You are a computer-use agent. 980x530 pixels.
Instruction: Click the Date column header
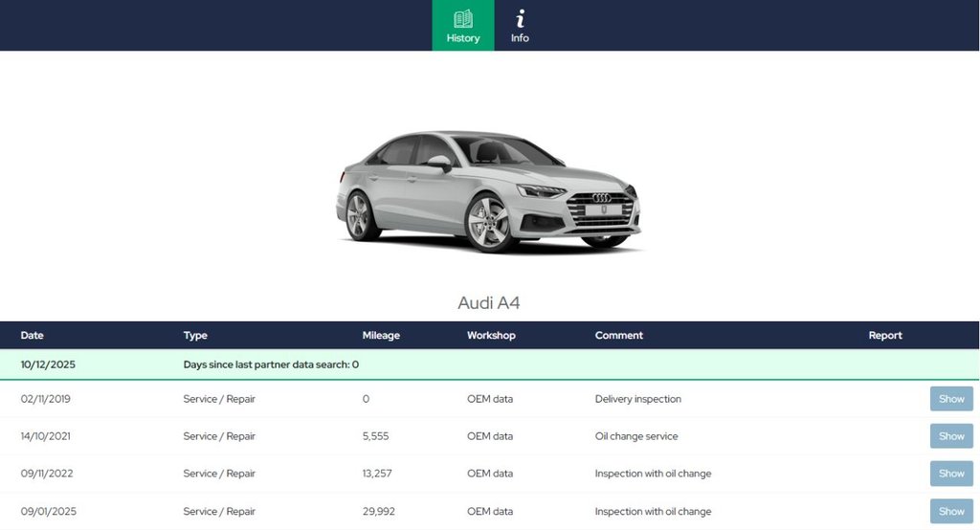pyautogui.click(x=32, y=336)
